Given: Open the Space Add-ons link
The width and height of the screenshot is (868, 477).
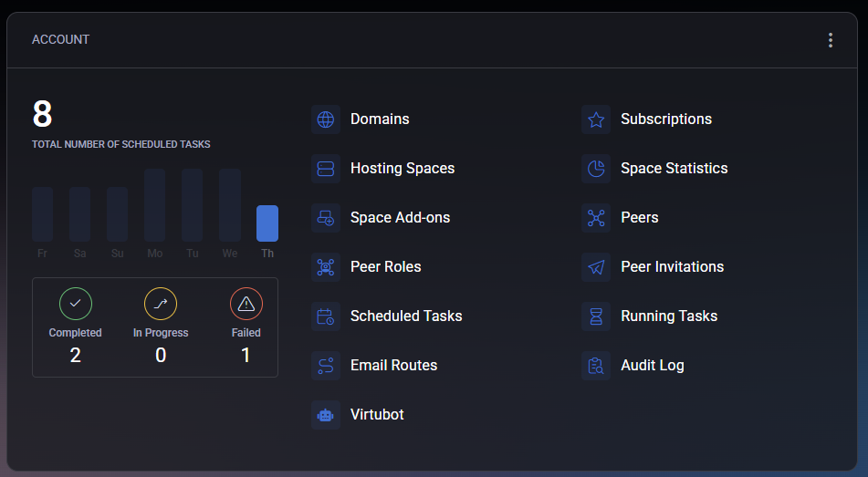Looking at the screenshot, I should 400,218.
